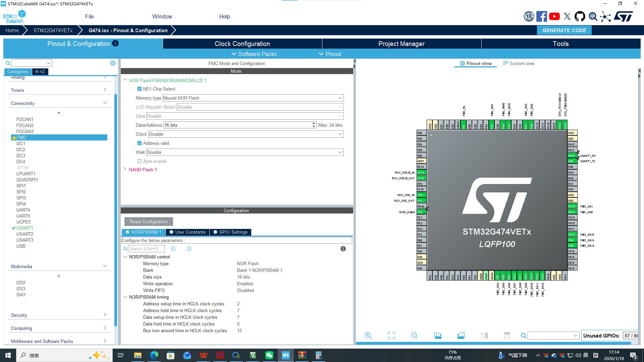644x362 pixels.
Task: Click the fit-to-screen pinout icon
Action: point(391,336)
